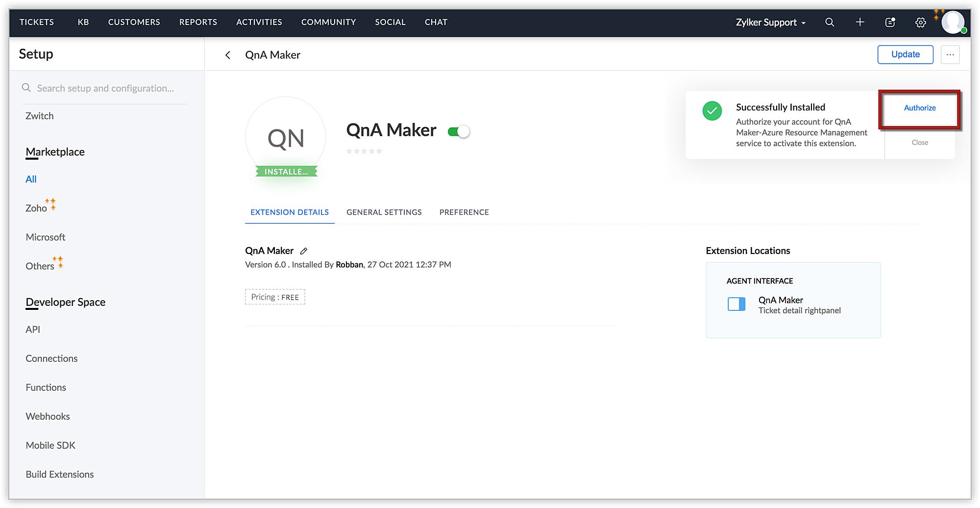
Task: Click the user profile avatar
Action: 953,22
